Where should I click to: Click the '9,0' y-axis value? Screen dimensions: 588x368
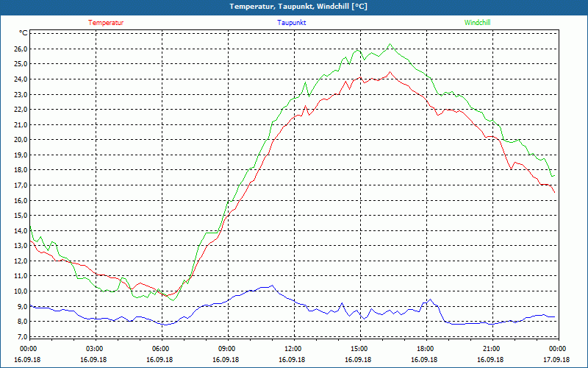(23, 306)
